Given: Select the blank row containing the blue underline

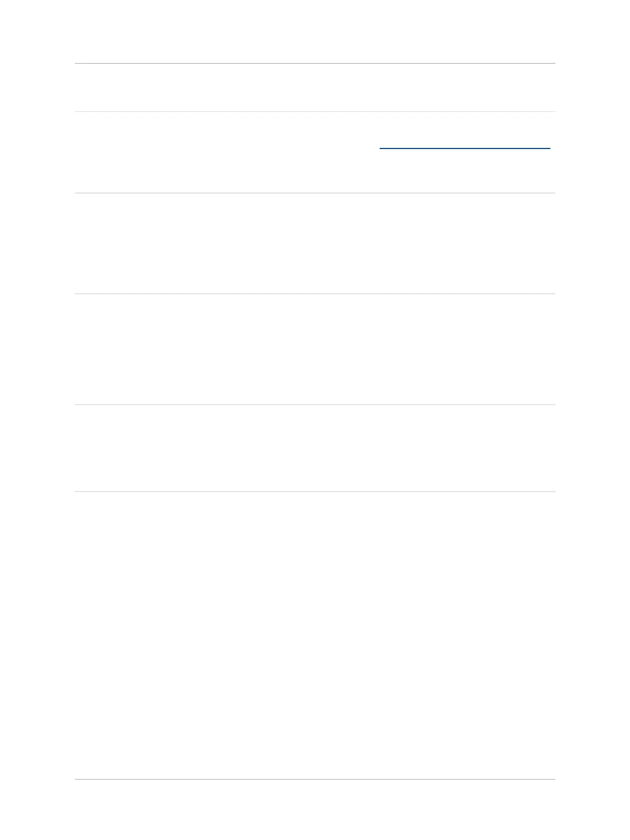Looking at the screenshot, I should coord(314,152).
